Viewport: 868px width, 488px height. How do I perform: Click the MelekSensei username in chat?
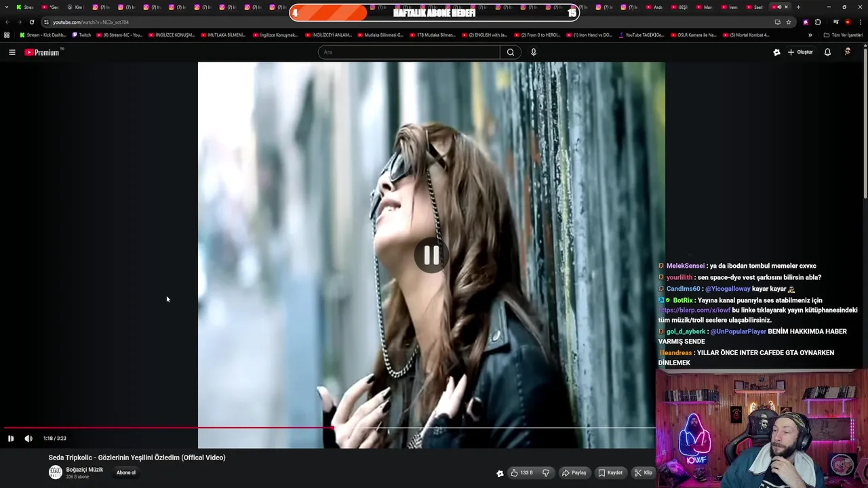pyautogui.click(x=686, y=266)
